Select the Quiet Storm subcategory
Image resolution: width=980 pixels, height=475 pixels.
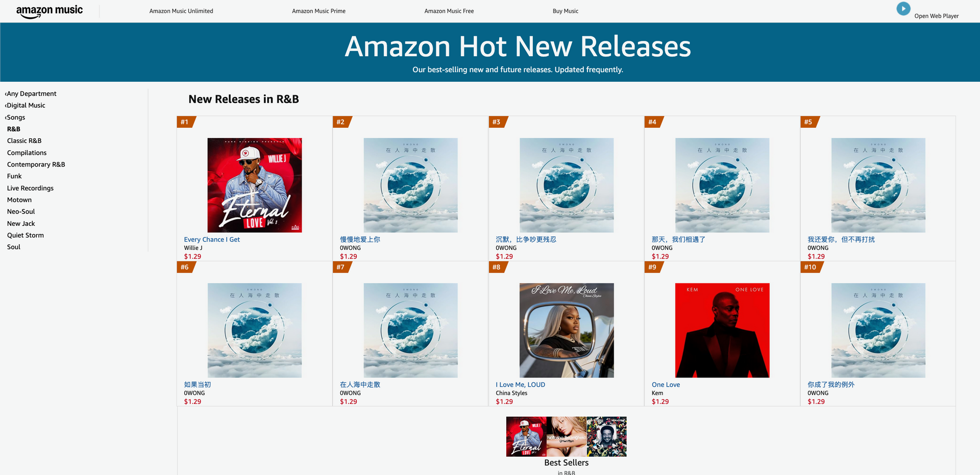pos(26,235)
